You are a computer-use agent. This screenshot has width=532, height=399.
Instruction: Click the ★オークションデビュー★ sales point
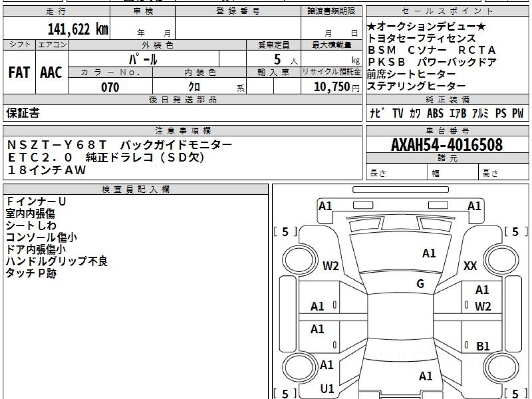coord(426,27)
